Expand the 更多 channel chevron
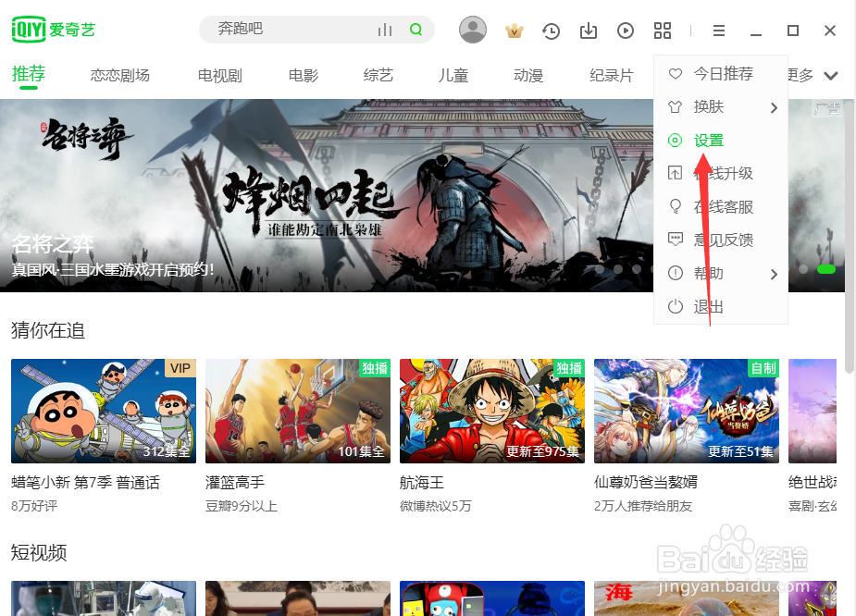The height and width of the screenshot is (616, 856). [x=831, y=76]
